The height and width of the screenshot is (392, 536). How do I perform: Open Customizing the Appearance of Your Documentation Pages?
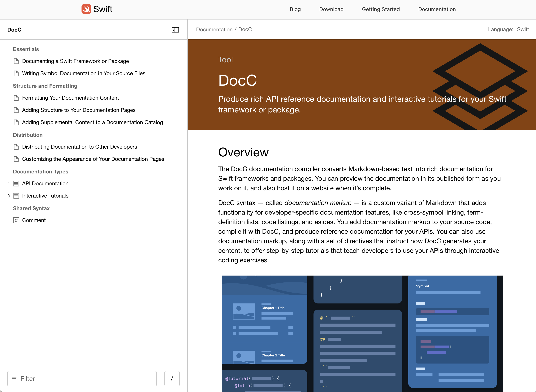point(93,159)
